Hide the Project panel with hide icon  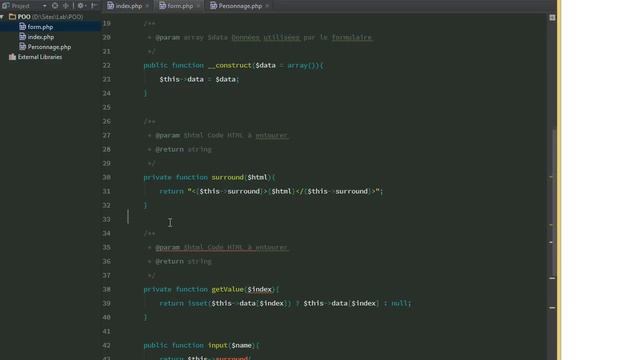click(94, 6)
